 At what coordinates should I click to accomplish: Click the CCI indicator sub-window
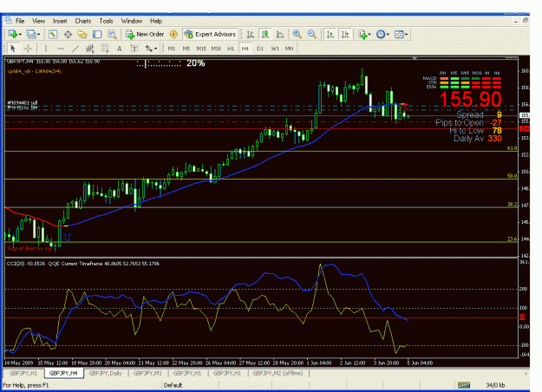pos(261,308)
